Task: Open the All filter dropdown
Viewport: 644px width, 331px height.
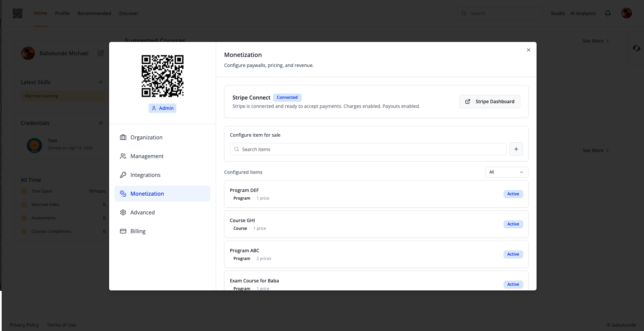Action: click(507, 172)
